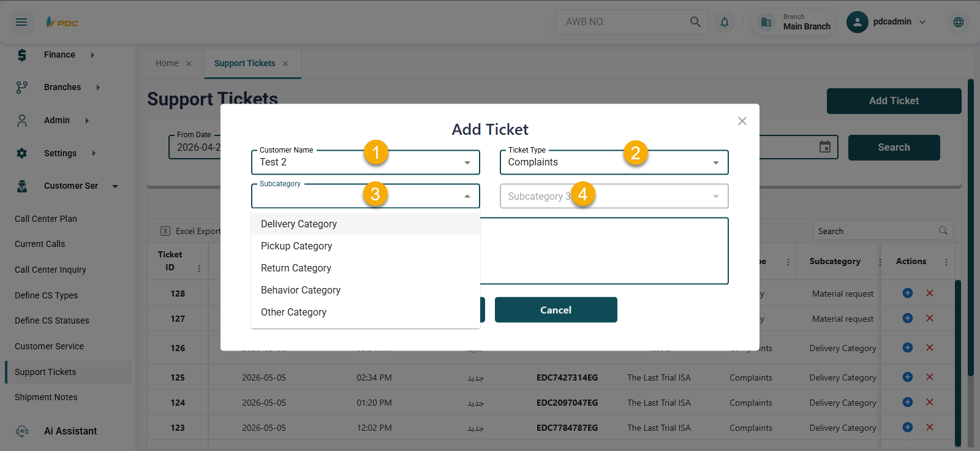Click the add icon for ticket 123
This screenshot has height=451, width=980.
point(908,427)
